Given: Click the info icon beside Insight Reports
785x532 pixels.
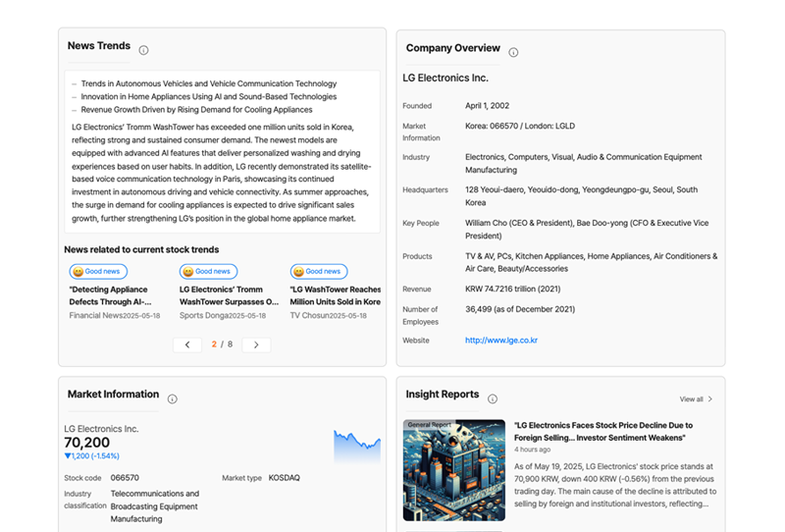Looking at the screenshot, I should 493,399.
